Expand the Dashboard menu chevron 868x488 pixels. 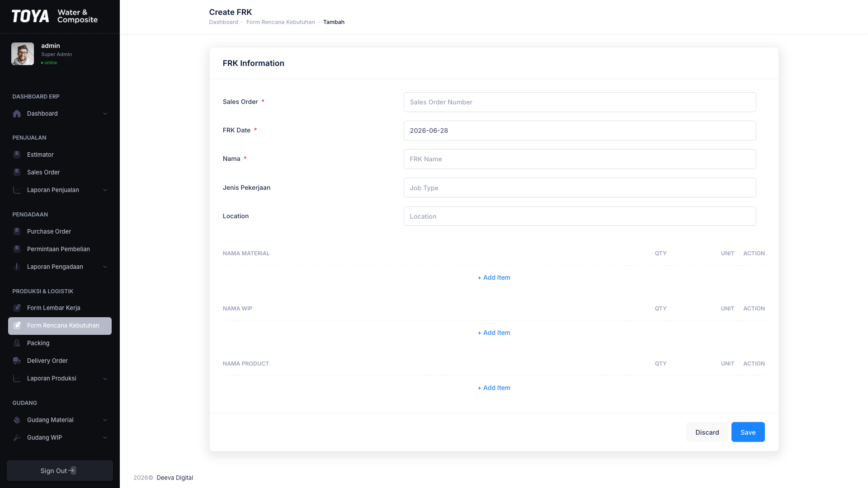[105, 113]
